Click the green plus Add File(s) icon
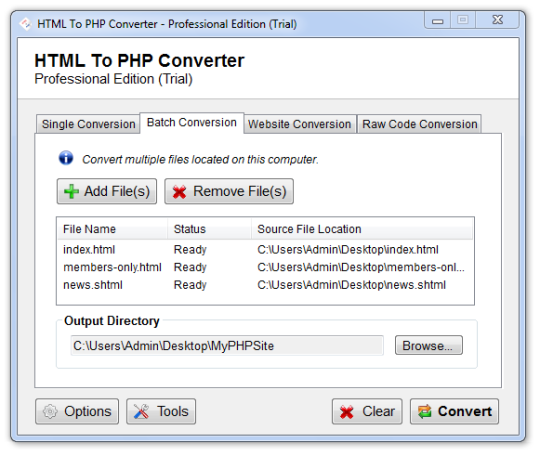Screen dimensions: 540x456 tap(71, 191)
